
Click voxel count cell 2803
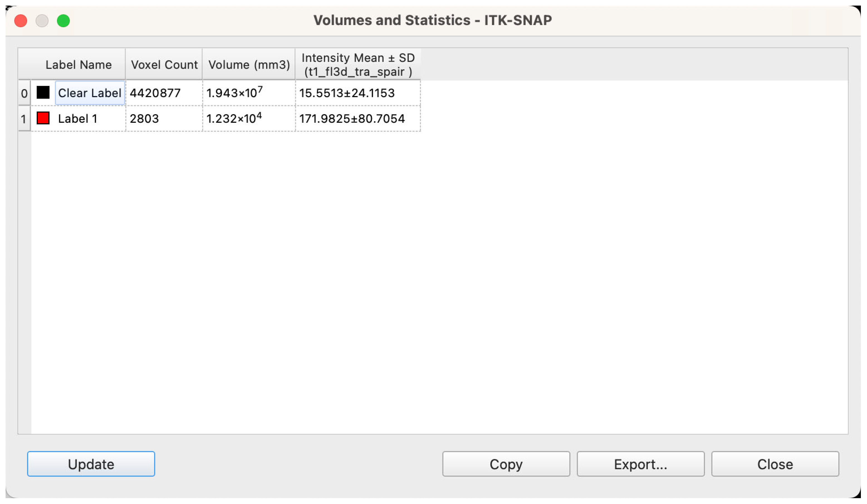coord(144,119)
